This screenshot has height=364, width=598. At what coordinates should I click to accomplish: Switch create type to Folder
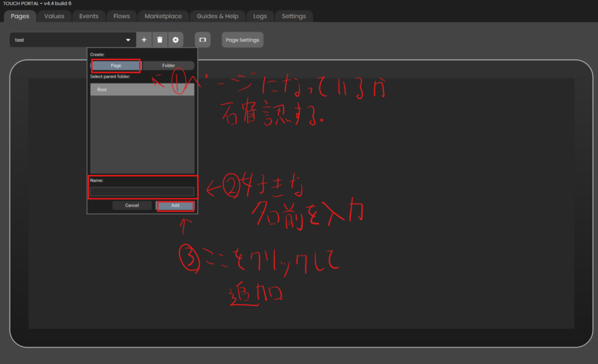168,65
